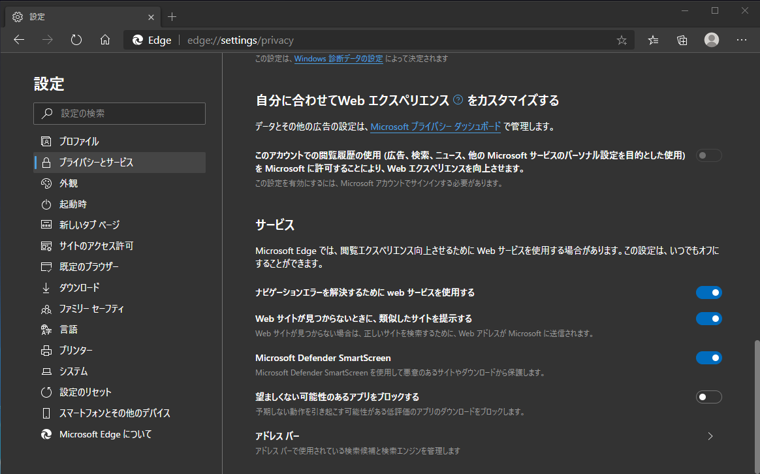Click the 設定のリセット icon
The width and height of the screenshot is (760, 474).
46,392
